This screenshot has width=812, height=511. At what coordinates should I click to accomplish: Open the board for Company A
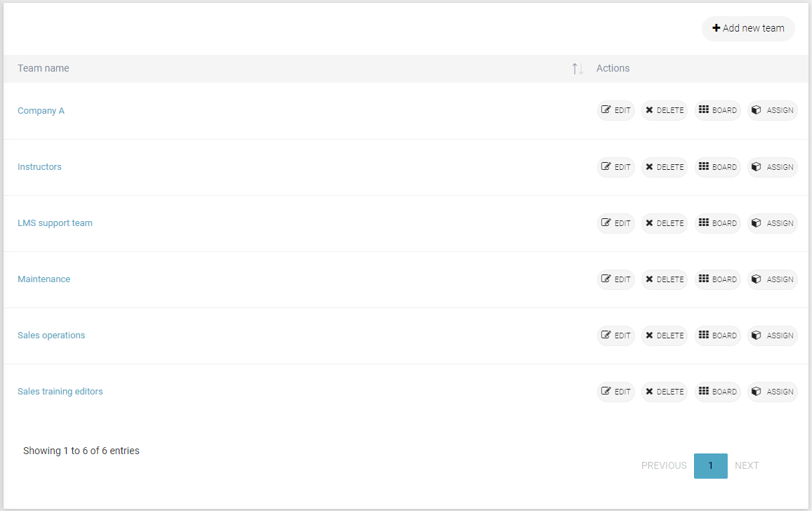[x=718, y=110]
